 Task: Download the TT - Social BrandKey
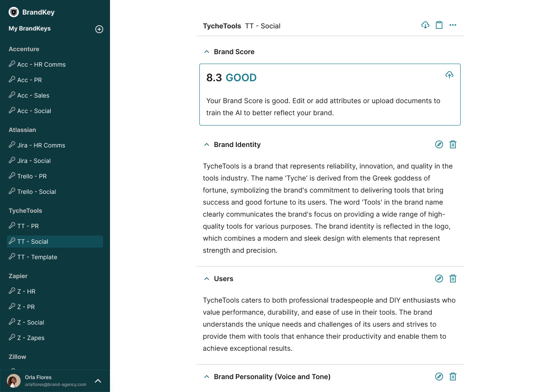tap(425, 25)
